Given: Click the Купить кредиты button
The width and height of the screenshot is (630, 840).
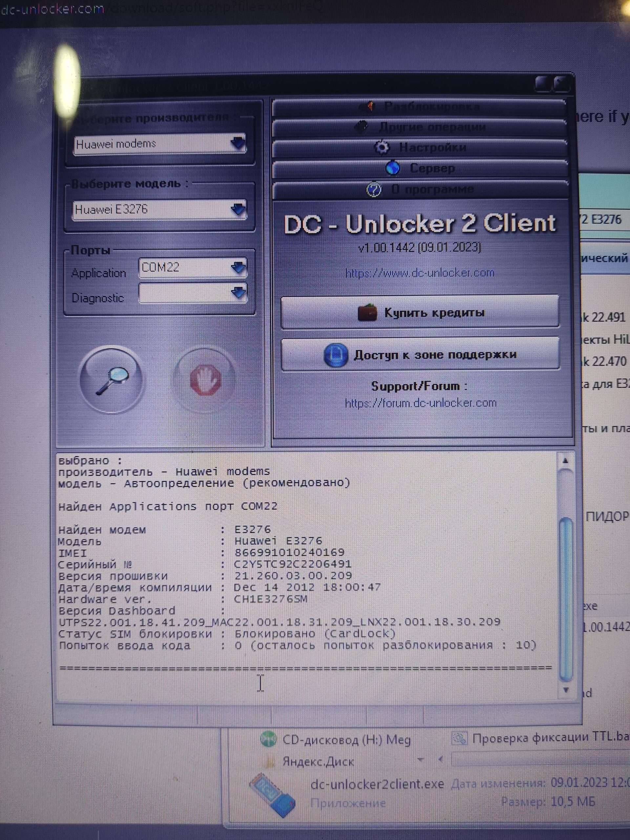Looking at the screenshot, I should pos(420,312).
